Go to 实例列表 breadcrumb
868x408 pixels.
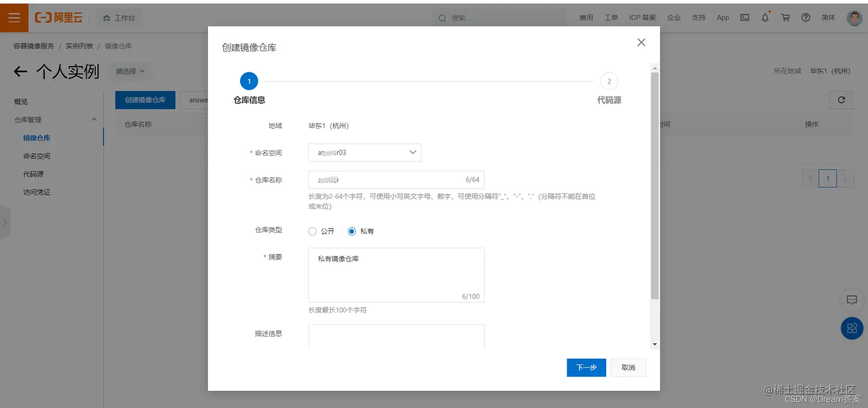pos(79,46)
